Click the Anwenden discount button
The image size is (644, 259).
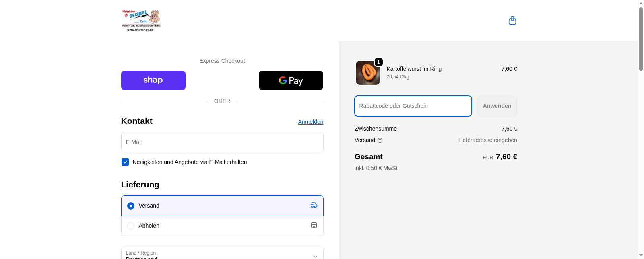pos(497,106)
